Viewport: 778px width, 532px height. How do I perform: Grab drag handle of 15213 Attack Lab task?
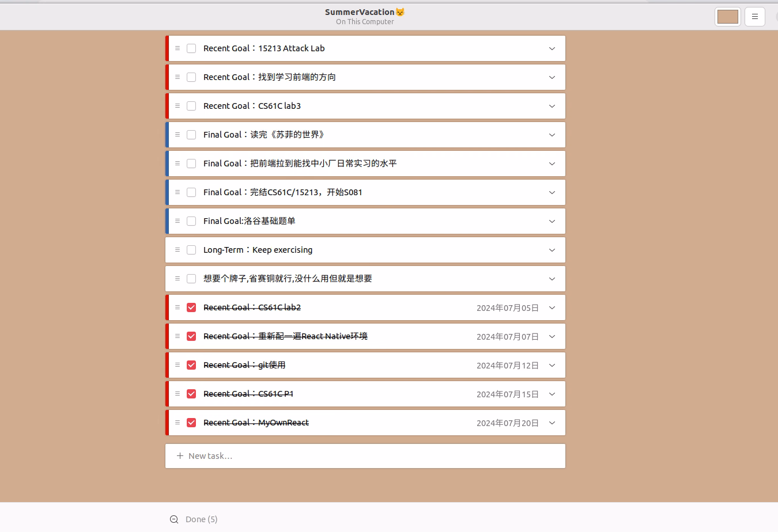[177, 48]
